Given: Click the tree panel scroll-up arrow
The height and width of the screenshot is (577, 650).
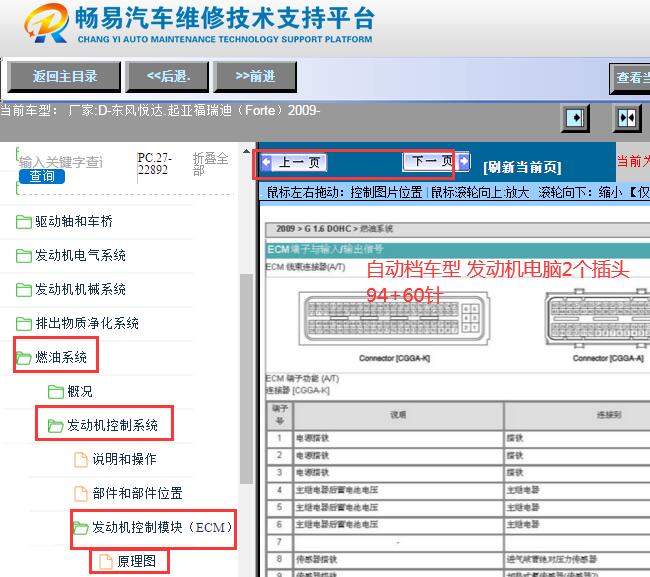Looking at the screenshot, I should 246,152.
